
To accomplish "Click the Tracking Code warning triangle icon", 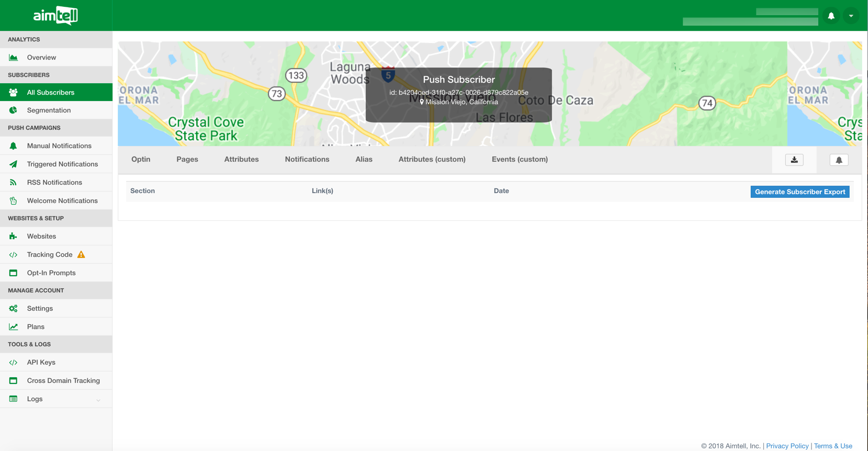I will (81, 255).
